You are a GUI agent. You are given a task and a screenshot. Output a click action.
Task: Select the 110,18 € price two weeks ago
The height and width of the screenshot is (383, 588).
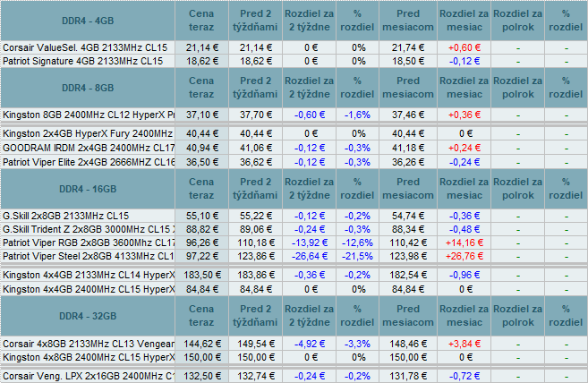click(x=256, y=243)
